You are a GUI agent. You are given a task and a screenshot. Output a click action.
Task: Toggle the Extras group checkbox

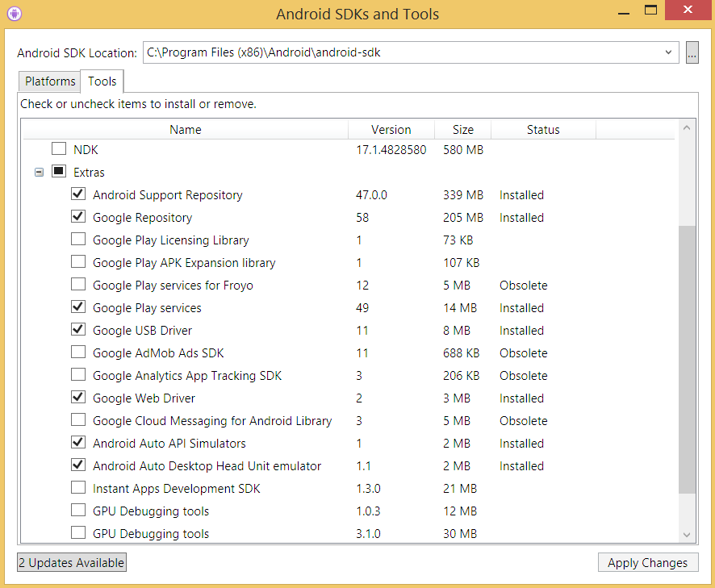(x=59, y=172)
